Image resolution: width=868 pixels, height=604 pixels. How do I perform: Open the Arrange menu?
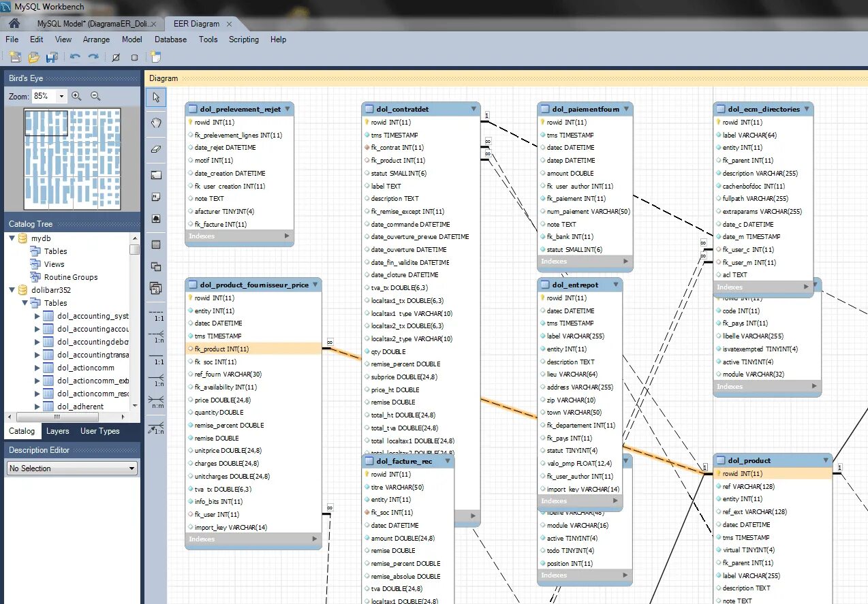(x=96, y=39)
